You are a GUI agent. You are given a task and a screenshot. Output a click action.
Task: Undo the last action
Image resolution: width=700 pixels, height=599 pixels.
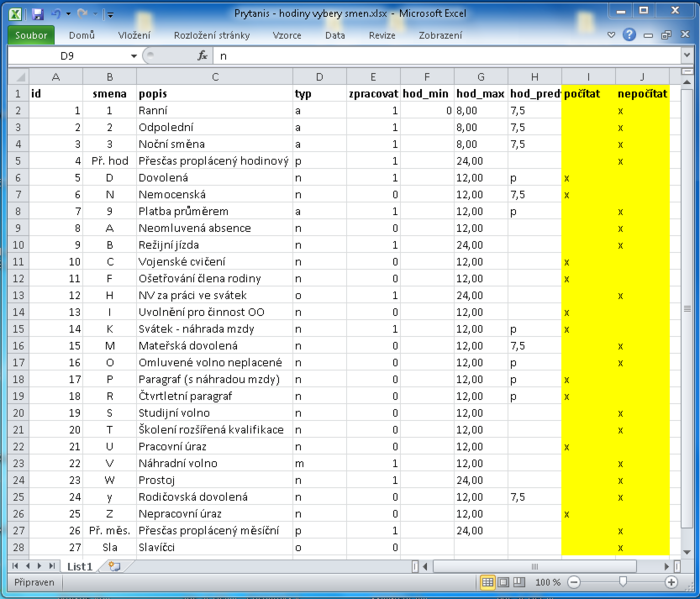point(56,14)
